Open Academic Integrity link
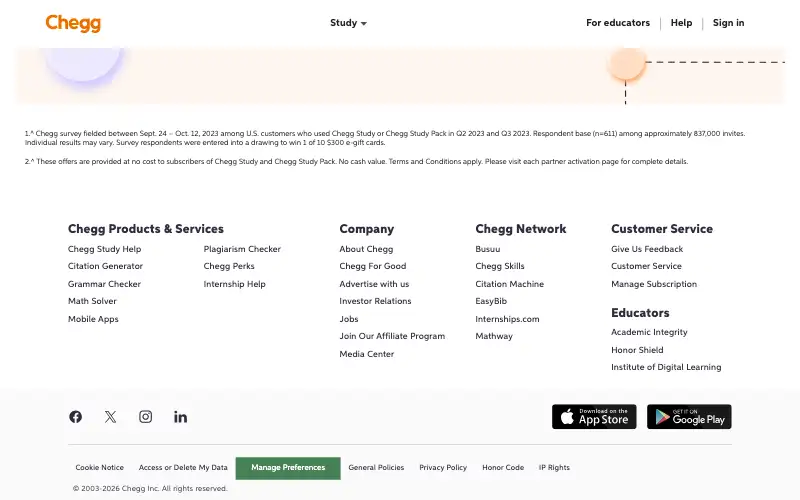800x500 pixels. pos(649,332)
